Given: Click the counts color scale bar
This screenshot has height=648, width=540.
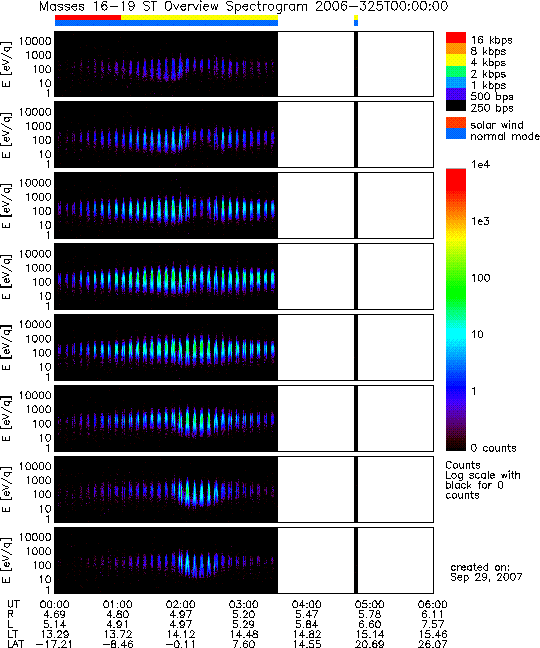Looking at the screenshot, I should click(x=456, y=309).
